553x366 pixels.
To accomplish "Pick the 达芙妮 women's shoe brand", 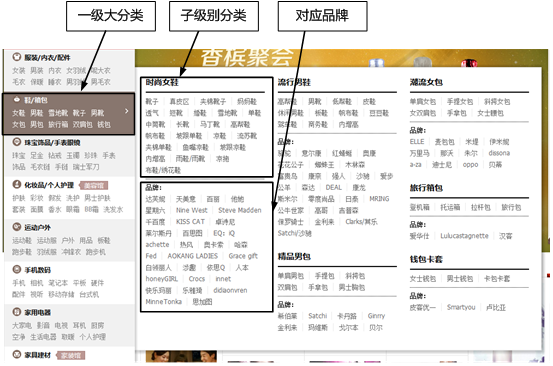I will pyautogui.click(x=155, y=199).
